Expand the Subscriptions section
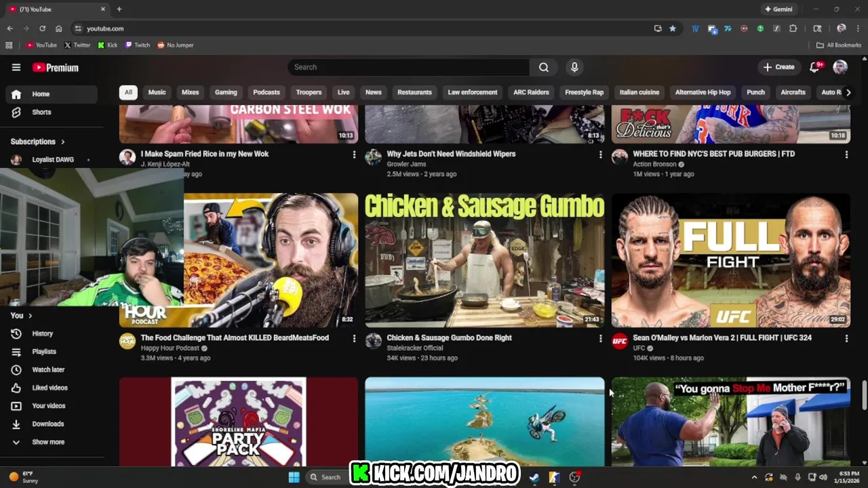Viewport: 868px width, 488px height. coord(38,142)
